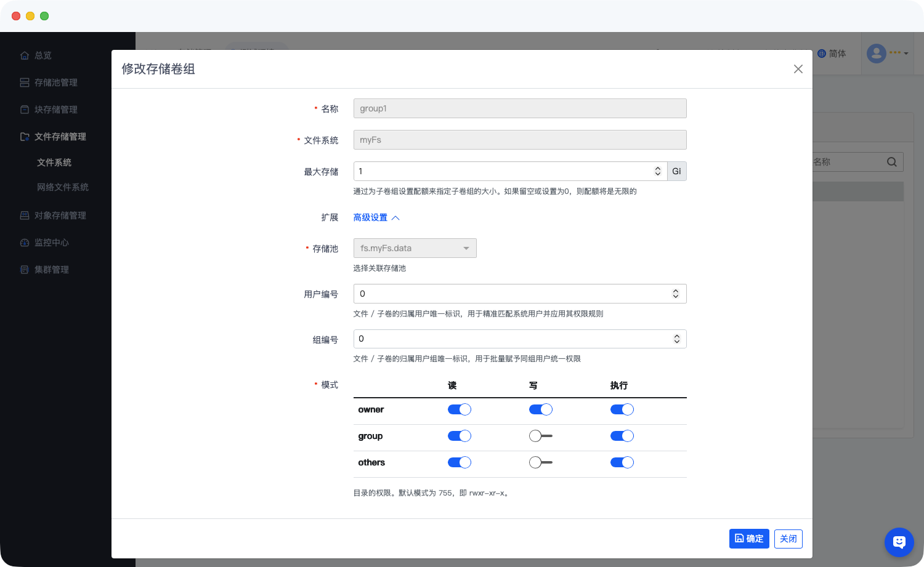This screenshot has width=924, height=567.
Task: Click the 监控中心 sidebar icon
Action: [x=25, y=243]
